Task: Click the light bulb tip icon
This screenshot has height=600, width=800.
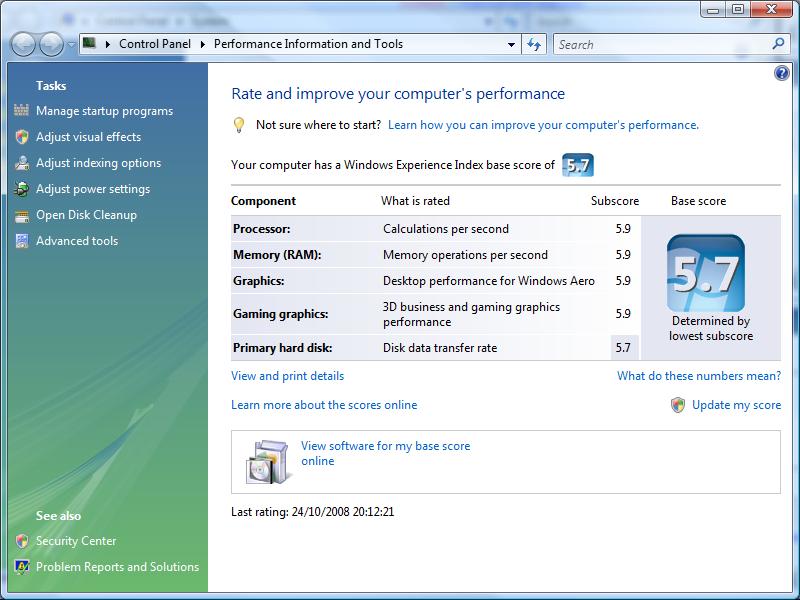Action: pos(239,125)
